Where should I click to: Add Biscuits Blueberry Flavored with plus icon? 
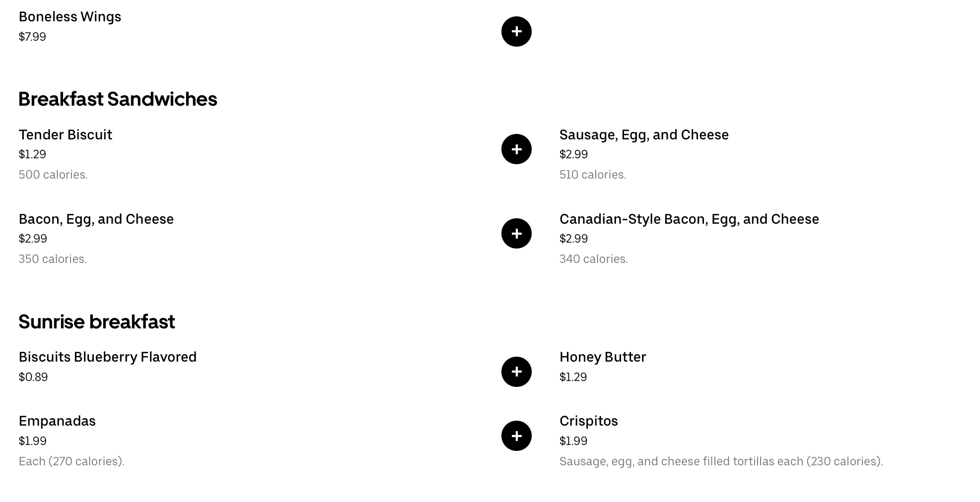tap(516, 372)
